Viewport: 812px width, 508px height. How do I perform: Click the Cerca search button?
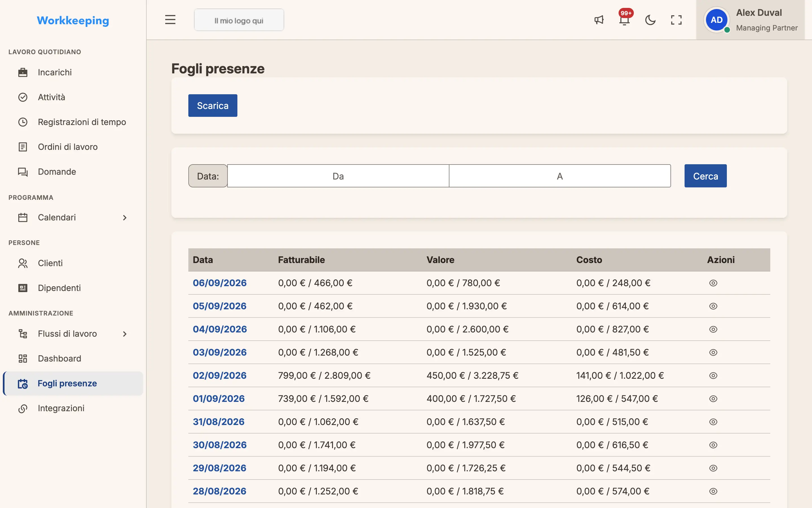(705, 176)
